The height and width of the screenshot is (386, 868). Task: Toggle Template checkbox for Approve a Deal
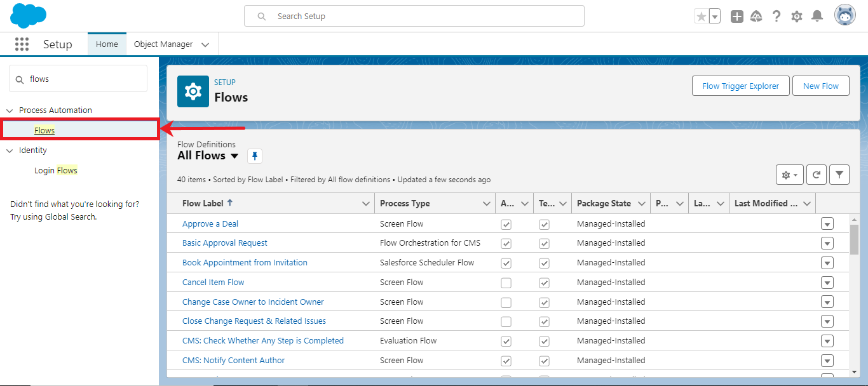(544, 224)
